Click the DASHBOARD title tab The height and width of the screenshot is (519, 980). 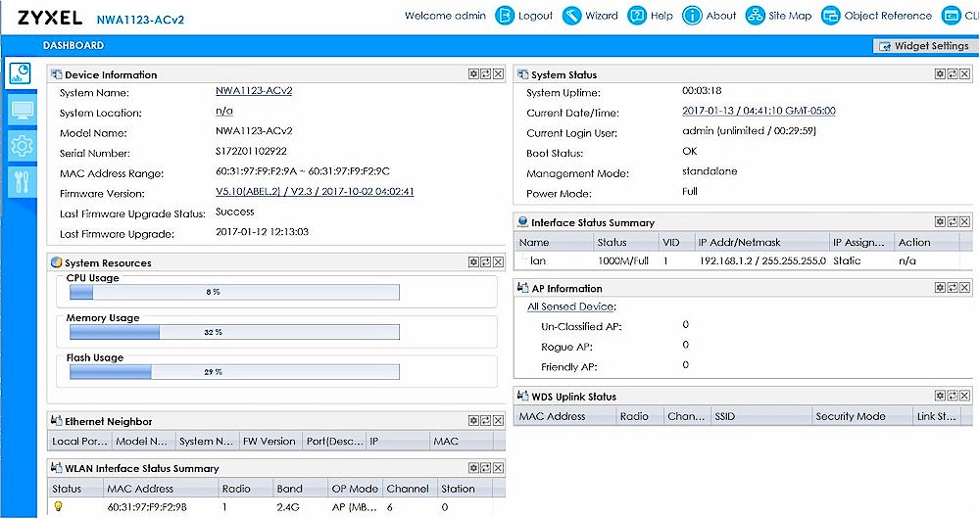click(x=73, y=46)
